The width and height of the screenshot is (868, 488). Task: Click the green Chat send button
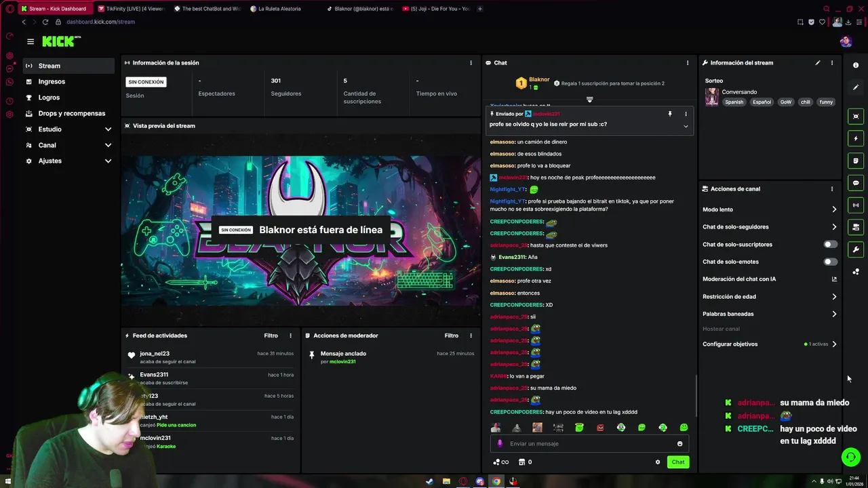pos(678,462)
